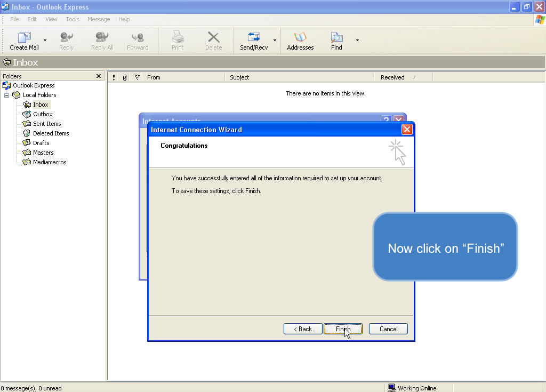Open the Sent Items folder
546x392 pixels.
click(x=46, y=124)
